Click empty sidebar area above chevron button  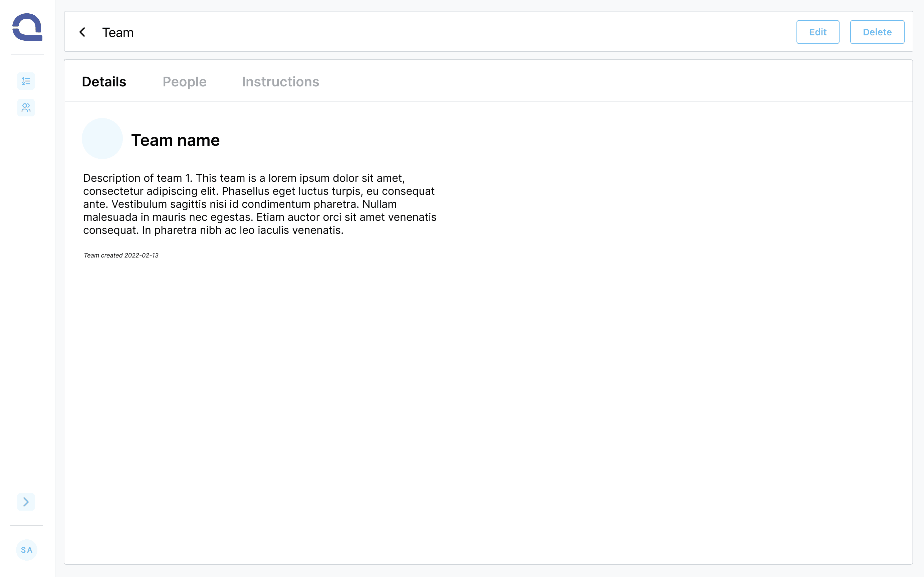click(27, 305)
